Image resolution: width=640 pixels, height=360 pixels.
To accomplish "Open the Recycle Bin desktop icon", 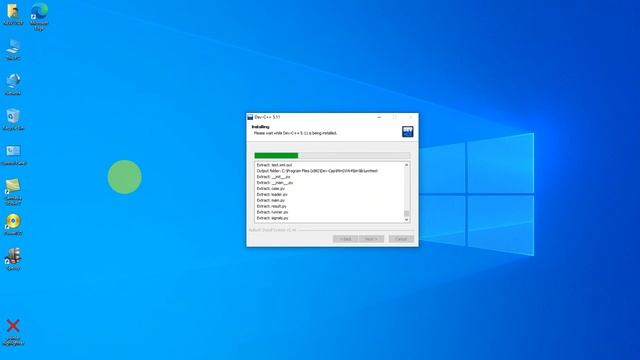I will (x=13, y=119).
